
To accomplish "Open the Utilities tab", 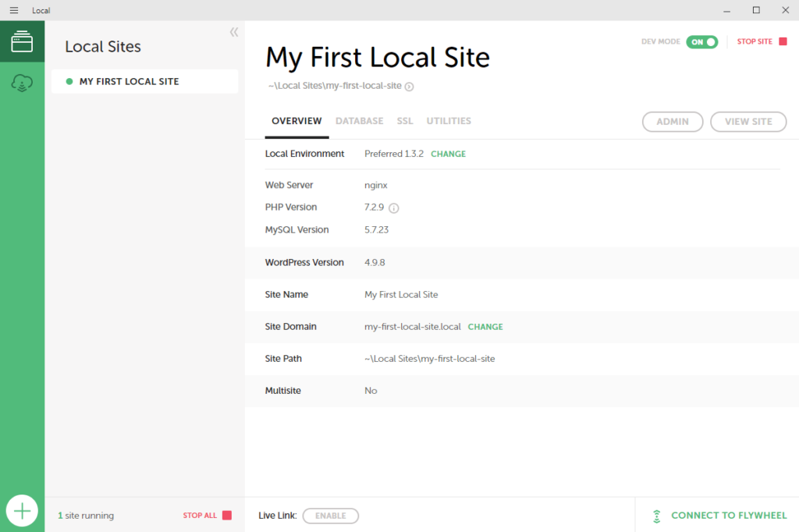I will click(x=449, y=121).
